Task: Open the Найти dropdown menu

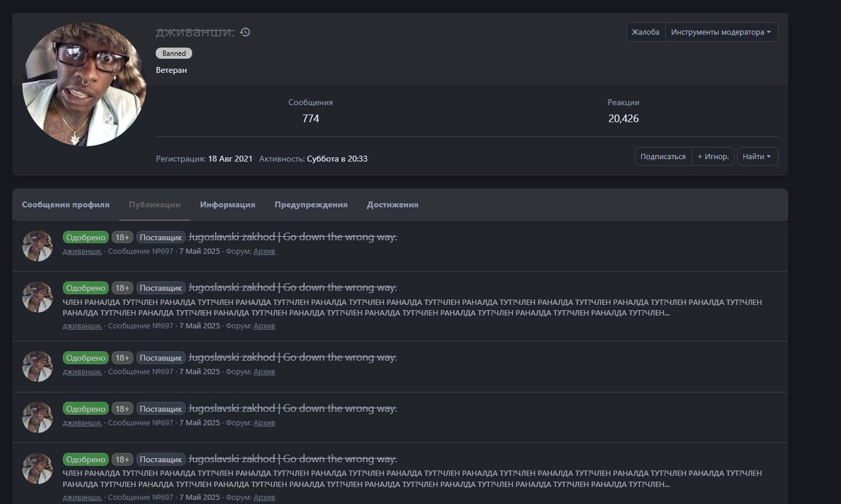Action: pyautogui.click(x=757, y=157)
